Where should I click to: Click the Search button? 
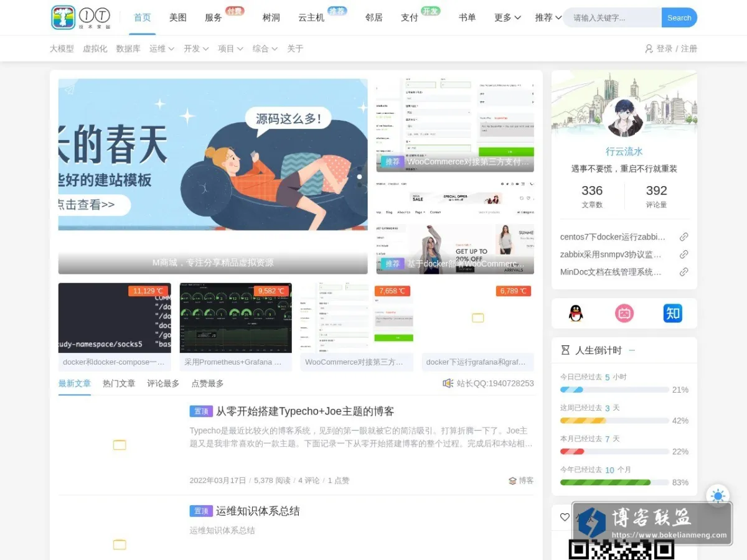point(679,17)
